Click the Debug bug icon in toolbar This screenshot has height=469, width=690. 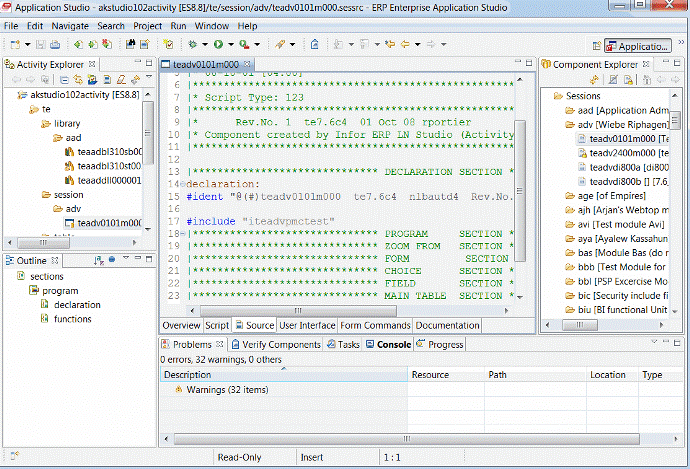click(194, 45)
